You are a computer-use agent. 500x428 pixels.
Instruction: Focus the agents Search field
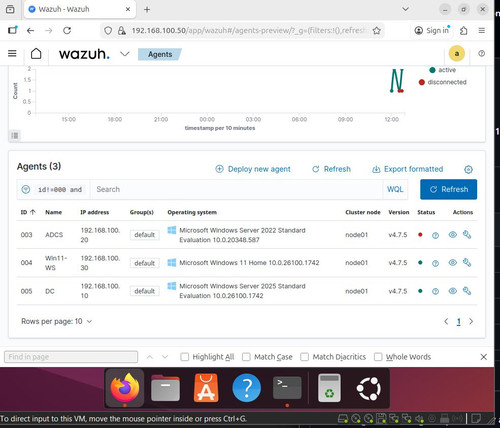click(x=237, y=189)
